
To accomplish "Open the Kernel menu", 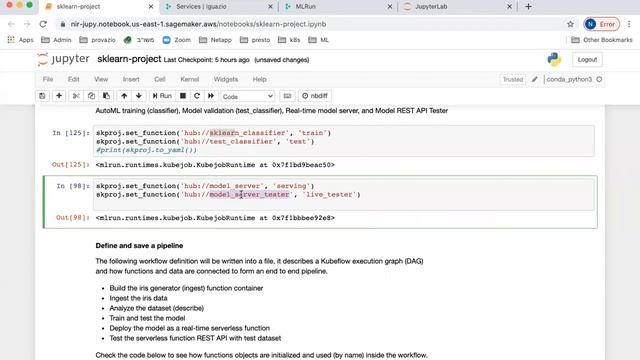I will click(x=189, y=79).
